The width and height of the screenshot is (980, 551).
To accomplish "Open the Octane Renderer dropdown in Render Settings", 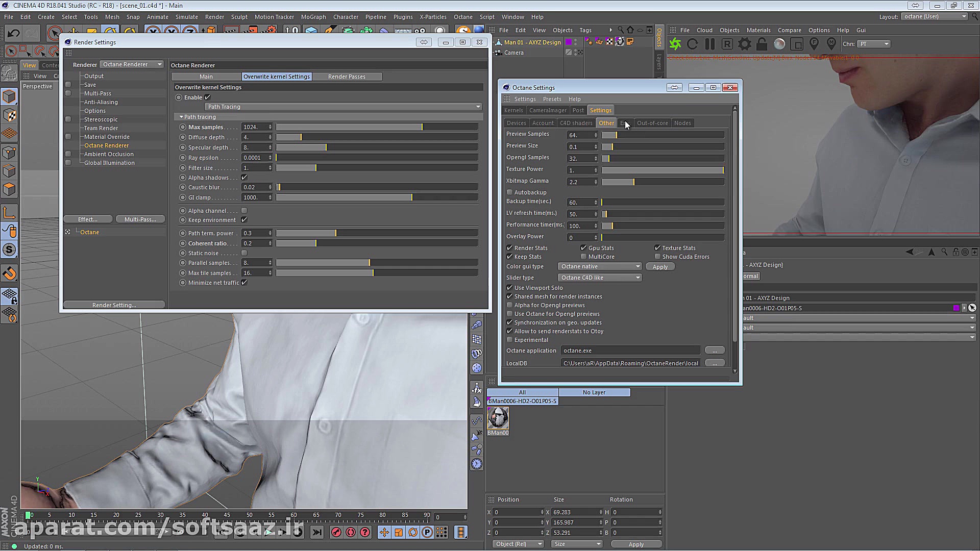I will tap(132, 64).
